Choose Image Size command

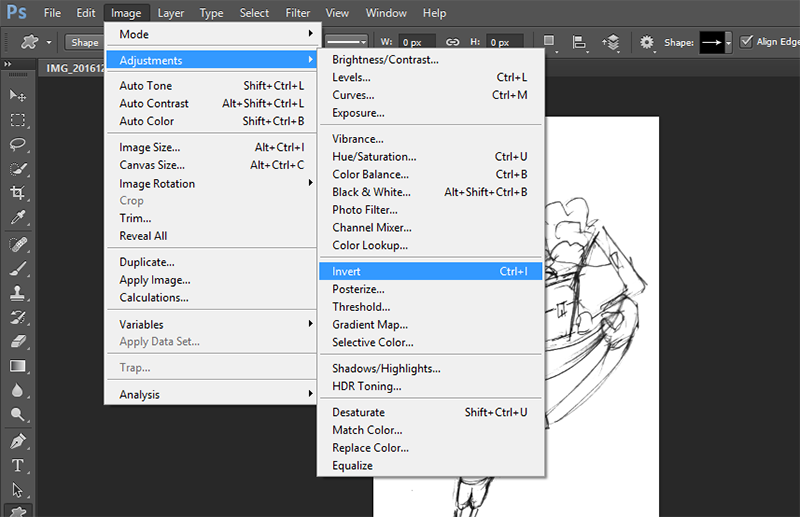(214, 147)
